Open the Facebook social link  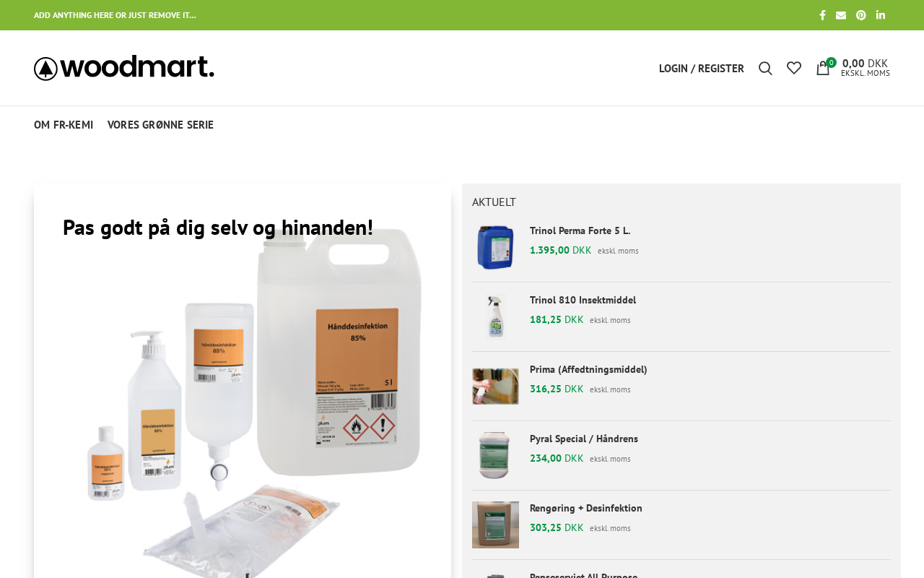[x=822, y=15]
